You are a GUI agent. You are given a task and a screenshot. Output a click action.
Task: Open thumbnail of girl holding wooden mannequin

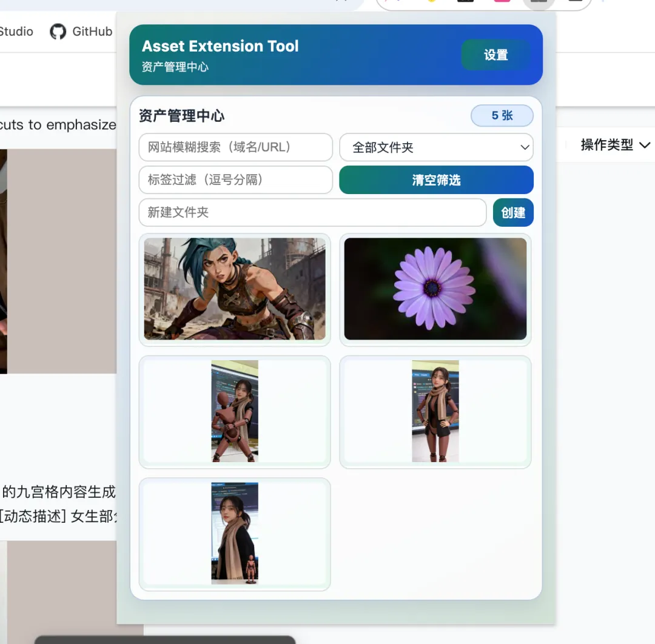(235, 411)
